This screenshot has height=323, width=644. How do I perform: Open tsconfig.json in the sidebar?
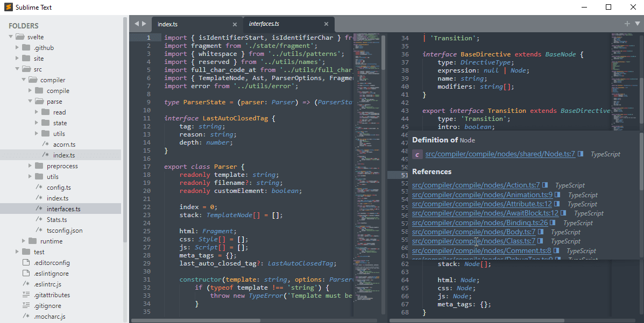(65, 230)
